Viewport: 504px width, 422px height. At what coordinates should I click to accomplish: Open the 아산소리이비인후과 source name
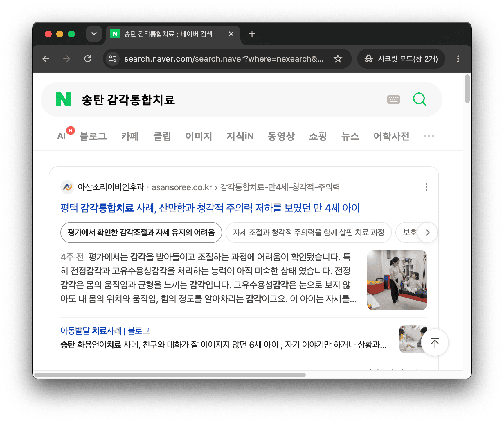pyautogui.click(x=111, y=187)
